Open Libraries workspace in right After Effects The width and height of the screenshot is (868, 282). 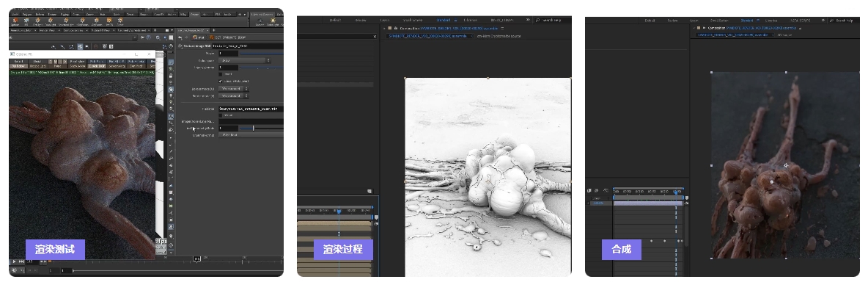(771, 21)
